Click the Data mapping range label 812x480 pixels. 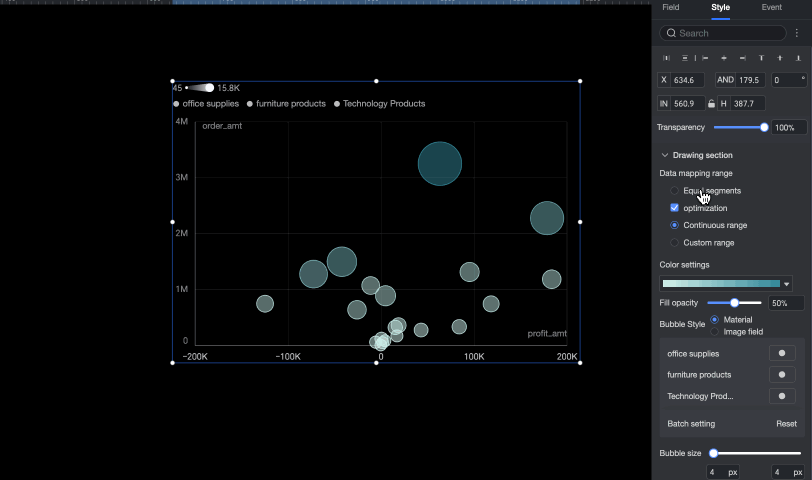coord(695,173)
